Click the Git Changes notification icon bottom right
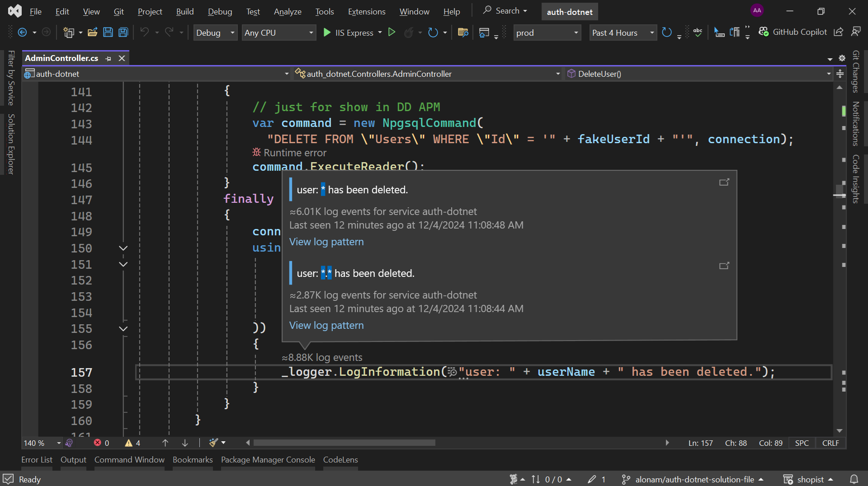 (854, 479)
